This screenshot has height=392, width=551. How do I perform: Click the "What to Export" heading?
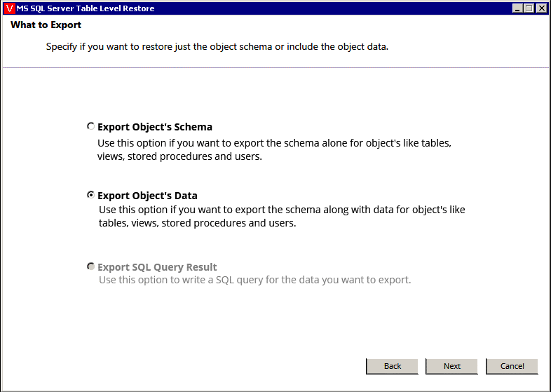[46, 25]
